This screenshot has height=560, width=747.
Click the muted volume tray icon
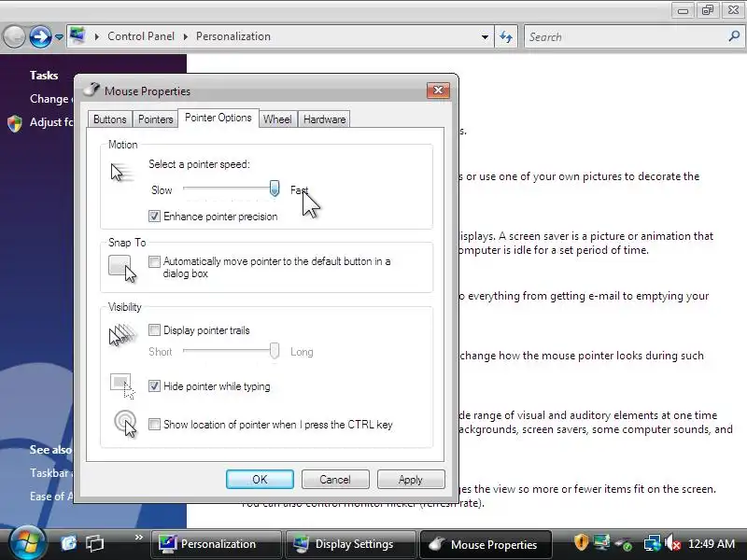[672, 542]
